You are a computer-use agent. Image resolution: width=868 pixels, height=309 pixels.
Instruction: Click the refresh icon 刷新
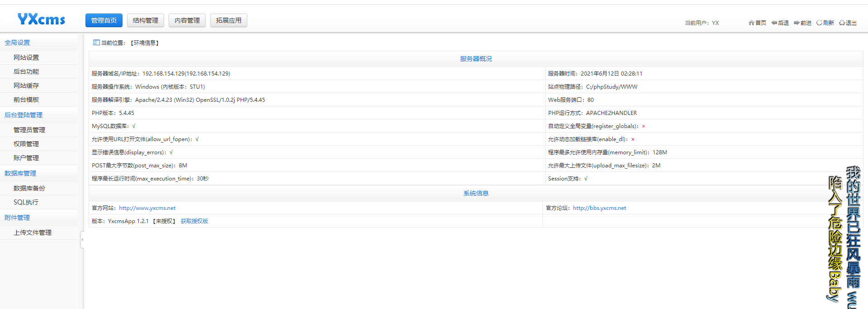pos(825,23)
